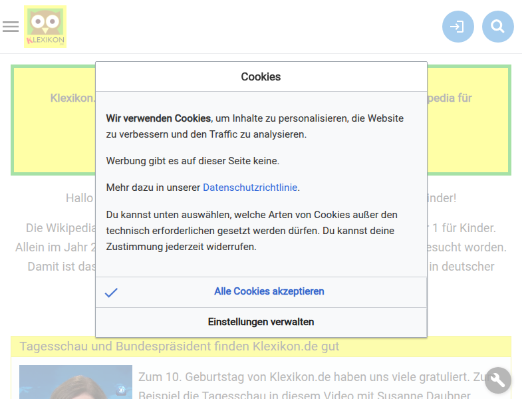The width and height of the screenshot is (532, 399).
Task: Click text 'Werbung gibt es auf dieser Seite keine.'
Action: tap(193, 161)
